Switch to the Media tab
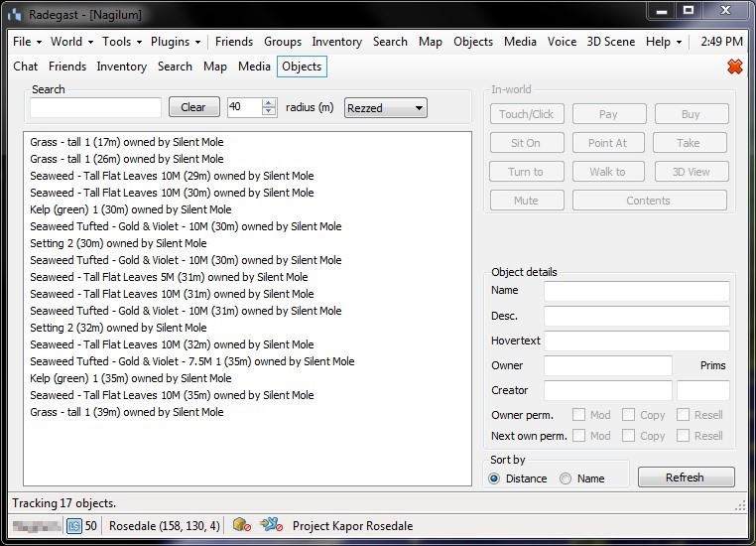The height and width of the screenshot is (546, 756). 254,67
